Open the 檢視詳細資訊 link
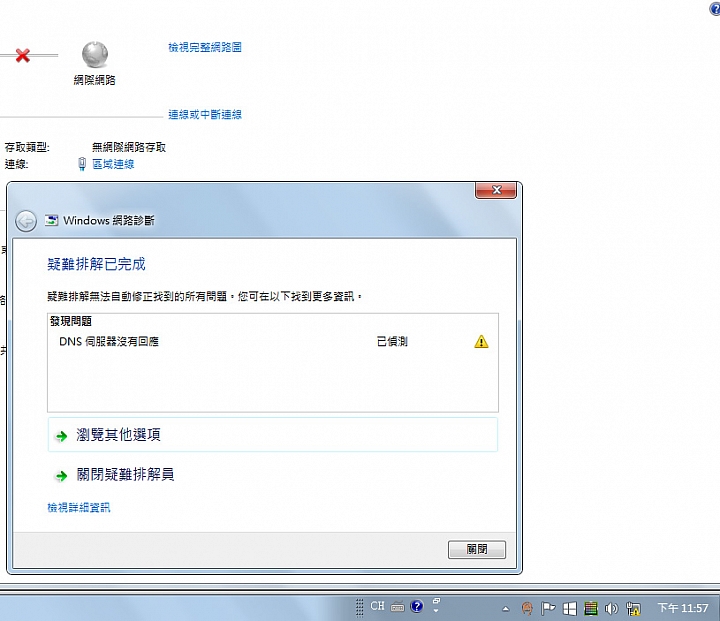The width and height of the screenshot is (720, 621). click(x=79, y=508)
